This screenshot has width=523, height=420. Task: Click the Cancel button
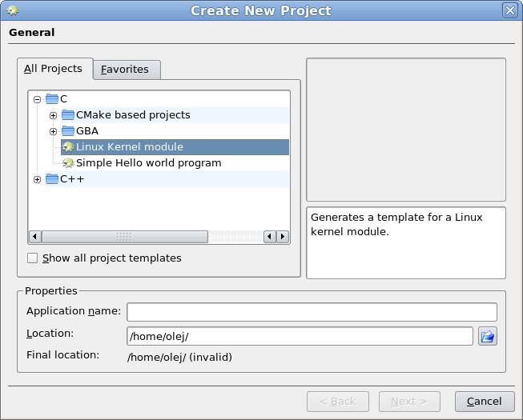coord(485,402)
